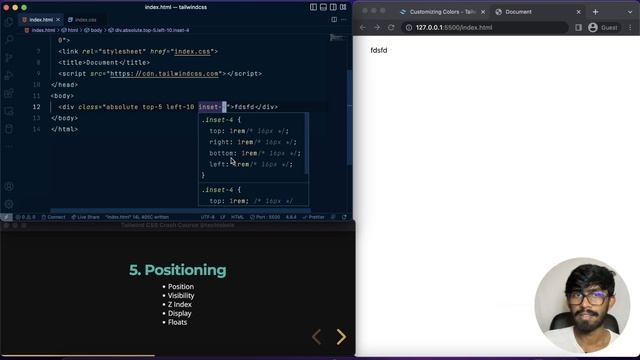640x360 pixels.
Task: Click the 'Visibility' bullet in the slide
Action: 181,296
